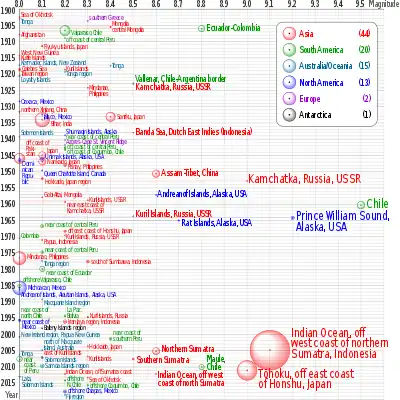This screenshot has width=400, height=400.
Task: Click New Ireland region, Papua New Guinea label
Action: point(61,335)
